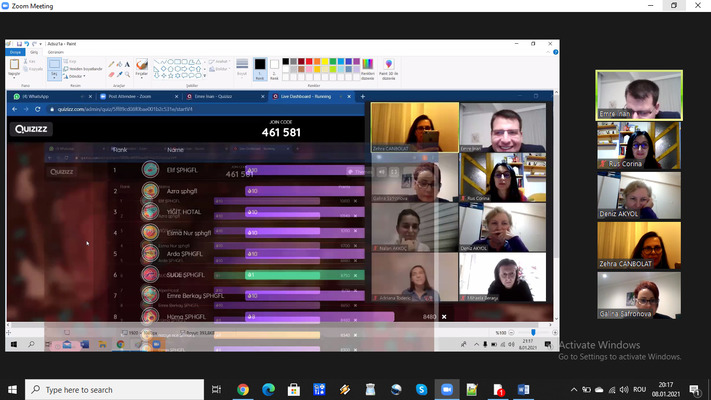Pick the green color swatch in palette
The image size is (711, 400).
333,61
